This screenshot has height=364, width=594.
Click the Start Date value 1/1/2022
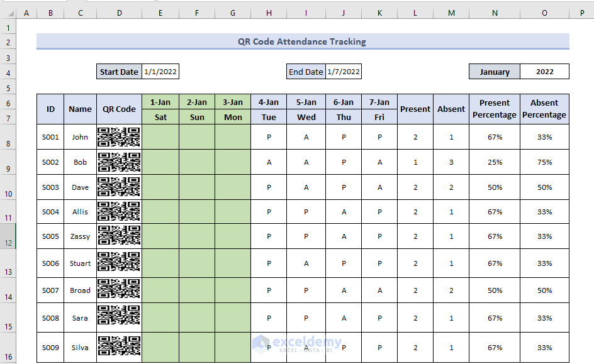point(161,71)
